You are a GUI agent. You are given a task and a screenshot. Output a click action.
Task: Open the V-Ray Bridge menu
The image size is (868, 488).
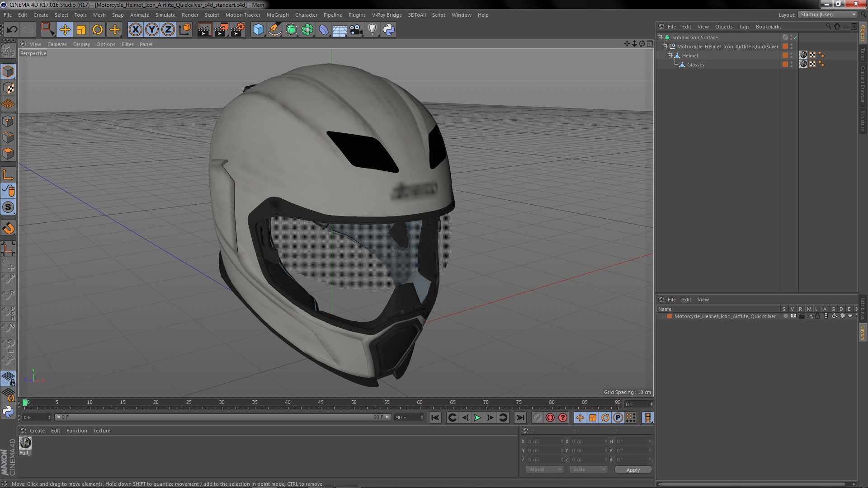(387, 15)
